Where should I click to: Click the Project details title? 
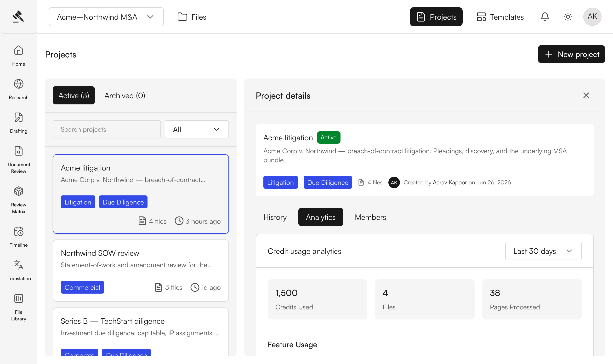[283, 96]
